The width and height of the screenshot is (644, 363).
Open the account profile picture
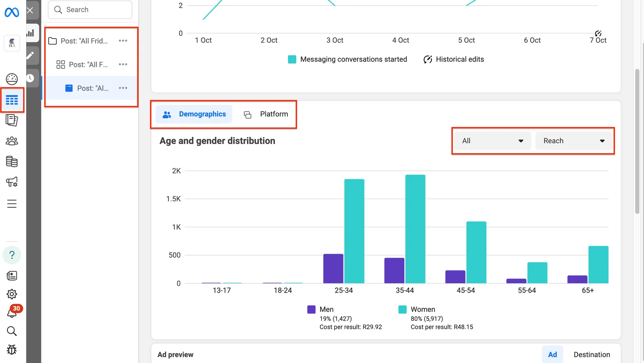pos(12,43)
